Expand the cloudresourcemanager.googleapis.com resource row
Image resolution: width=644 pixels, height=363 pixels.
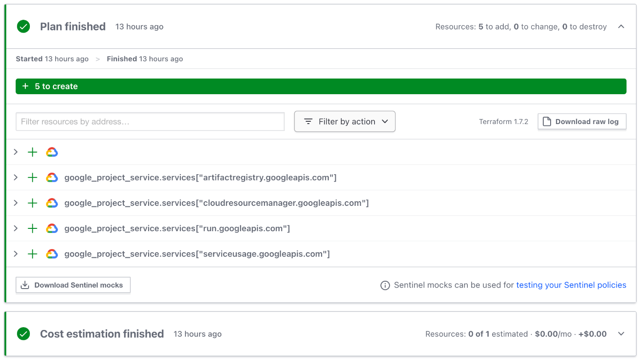point(16,203)
